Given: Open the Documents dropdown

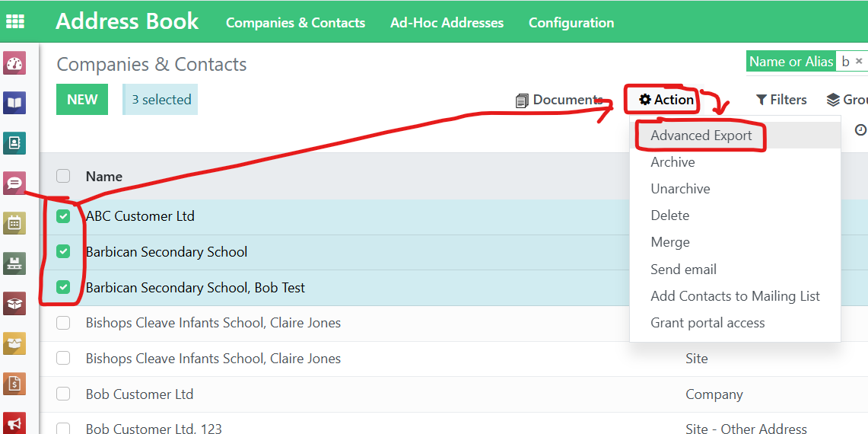Looking at the screenshot, I should (x=559, y=100).
